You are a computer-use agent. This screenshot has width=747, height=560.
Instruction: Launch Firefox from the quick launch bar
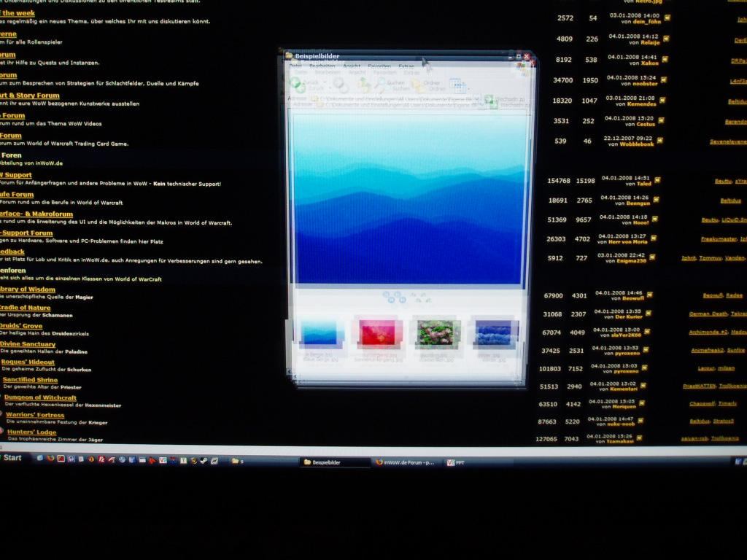click(50, 459)
